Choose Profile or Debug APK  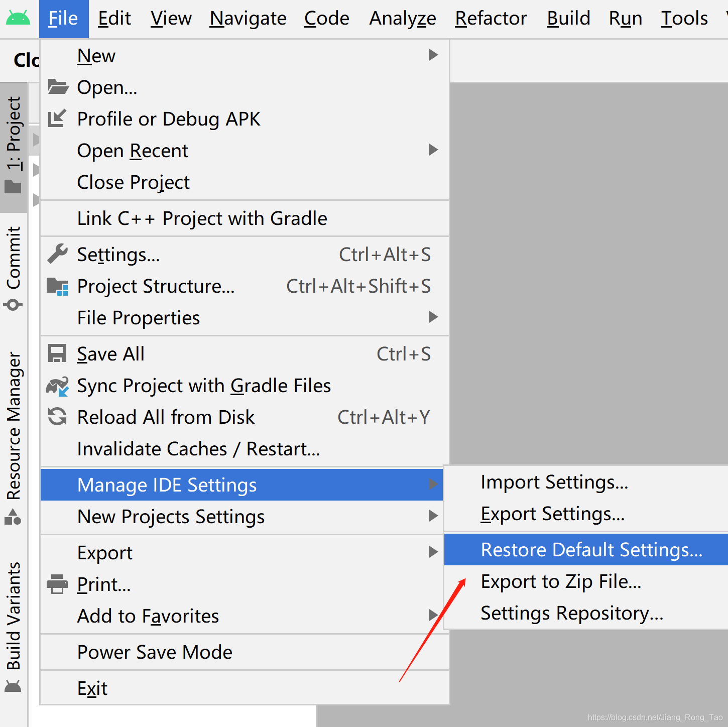click(245, 118)
